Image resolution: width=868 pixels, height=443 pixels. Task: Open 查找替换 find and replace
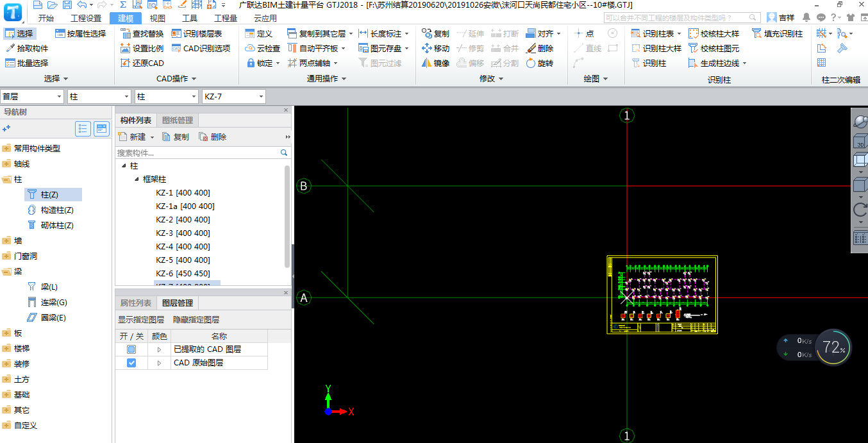coord(142,33)
